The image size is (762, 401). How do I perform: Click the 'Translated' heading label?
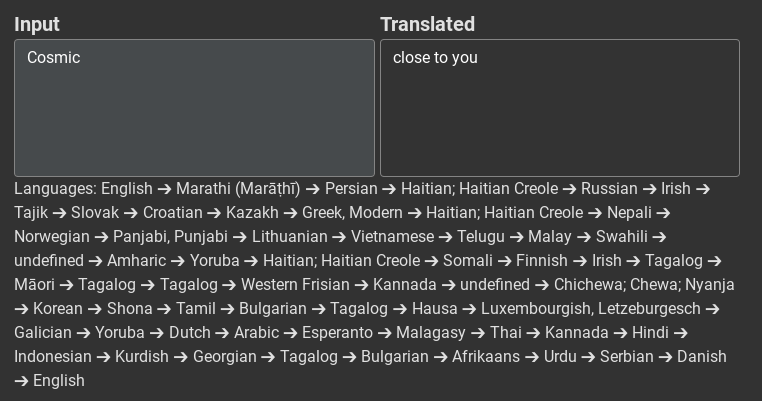pyautogui.click(x=427, y=24)
